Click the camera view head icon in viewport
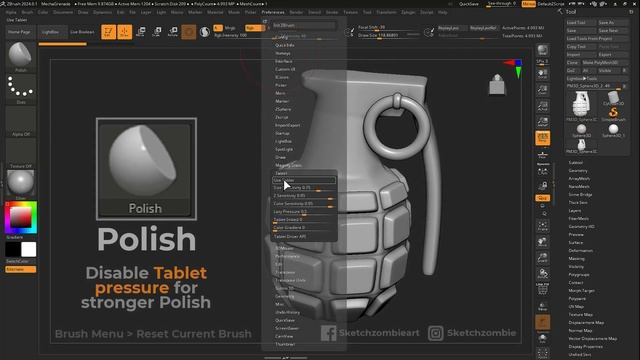640x360 pixels. click(497, 84)
